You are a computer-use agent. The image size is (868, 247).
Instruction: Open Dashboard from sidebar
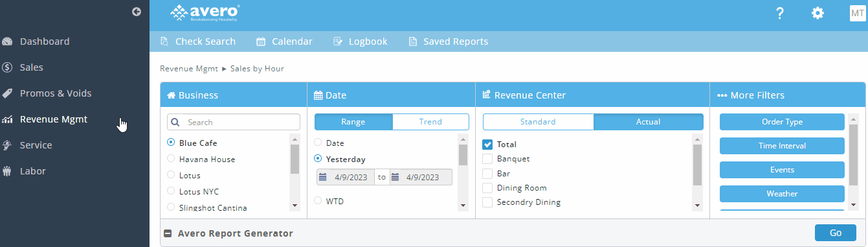(44, 41)
